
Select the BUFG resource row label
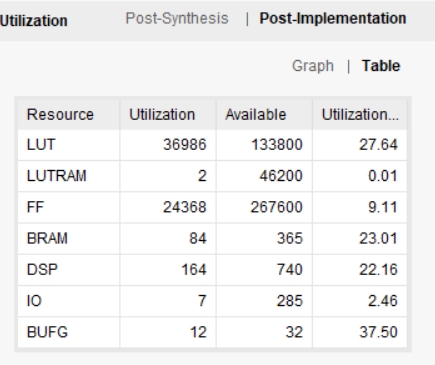click(47, 332)
